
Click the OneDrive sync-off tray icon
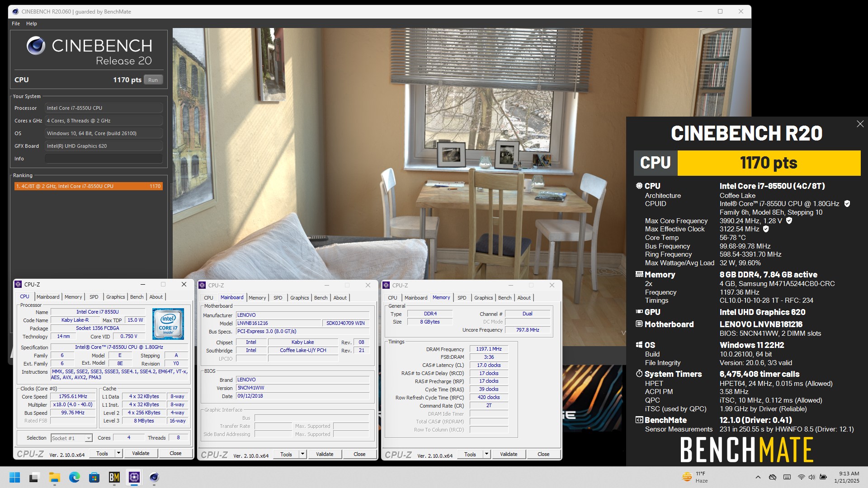click(773, 477)
